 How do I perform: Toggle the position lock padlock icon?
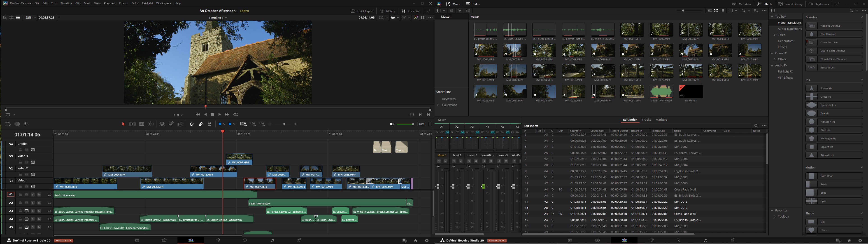(x=209, y=124)
